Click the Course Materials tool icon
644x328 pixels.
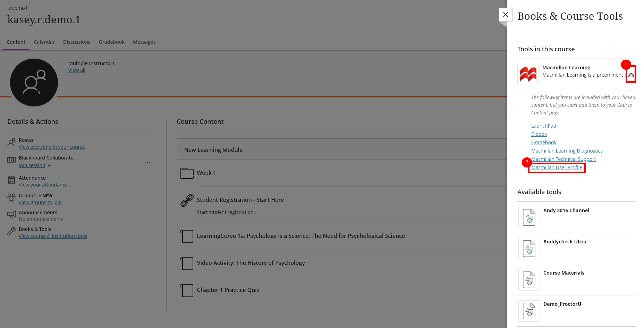[529, 280]
